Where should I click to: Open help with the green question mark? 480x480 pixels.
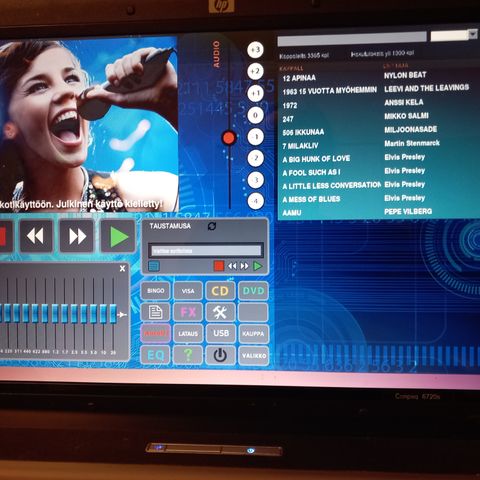[x=188, y=355]
